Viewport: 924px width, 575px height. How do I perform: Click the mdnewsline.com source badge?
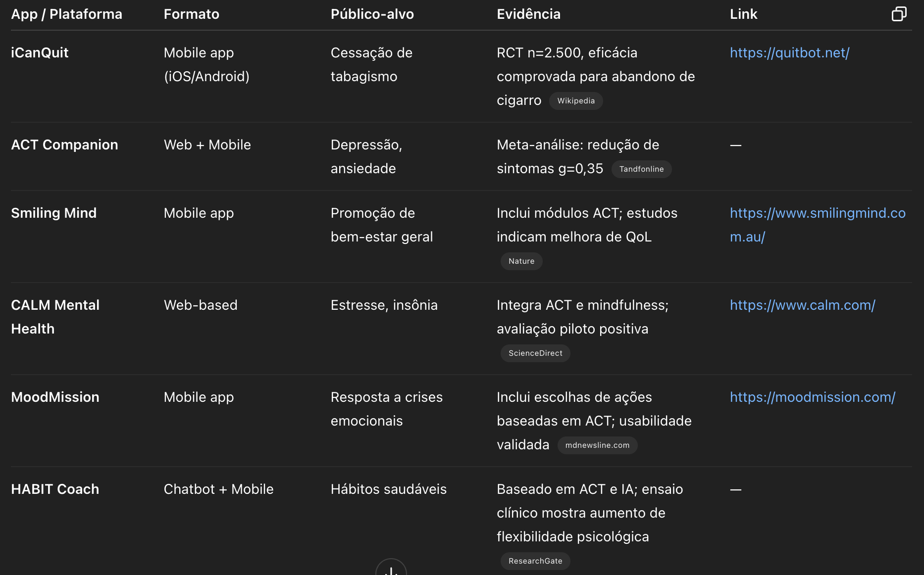(597, 445)
